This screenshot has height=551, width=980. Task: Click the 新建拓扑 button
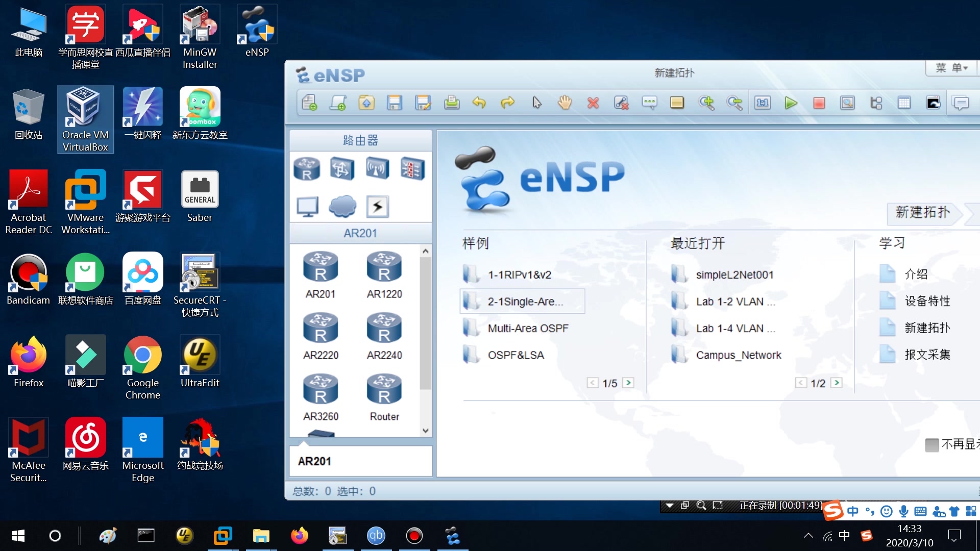[923, 212]
